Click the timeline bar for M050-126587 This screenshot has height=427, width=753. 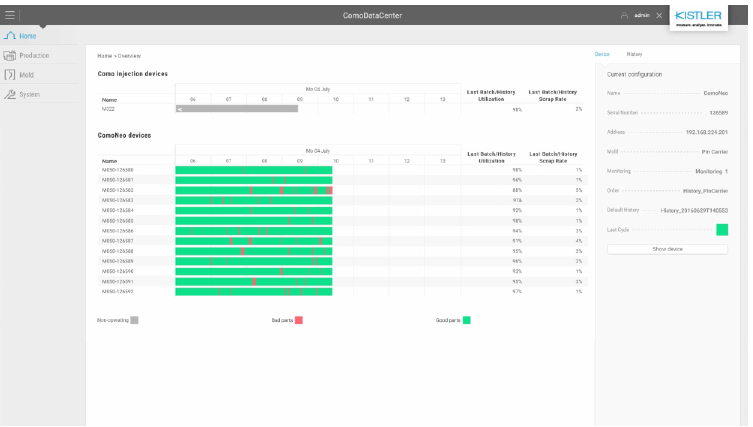click(x=253, y=241)
